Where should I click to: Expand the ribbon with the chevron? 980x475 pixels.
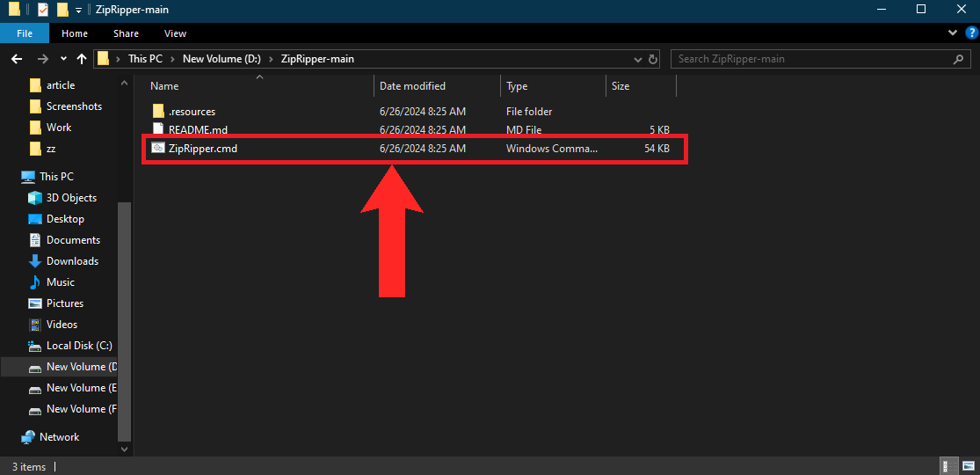(953, 33)
